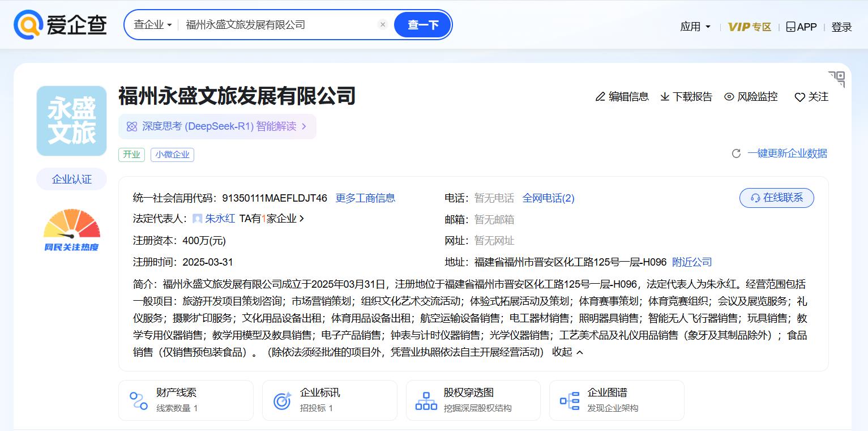Click the 网民关注热度 popularity gauge
The image size is (868, 431).
tap(72, 230)
